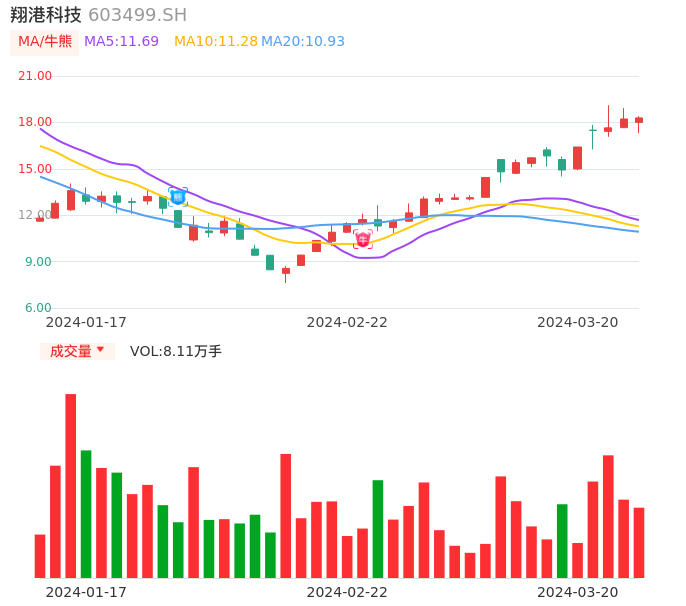Screen dimensions: 686x606
Task: Click the stock code 603499.SH
Action: pyautogui.click(x=137, y=15)
